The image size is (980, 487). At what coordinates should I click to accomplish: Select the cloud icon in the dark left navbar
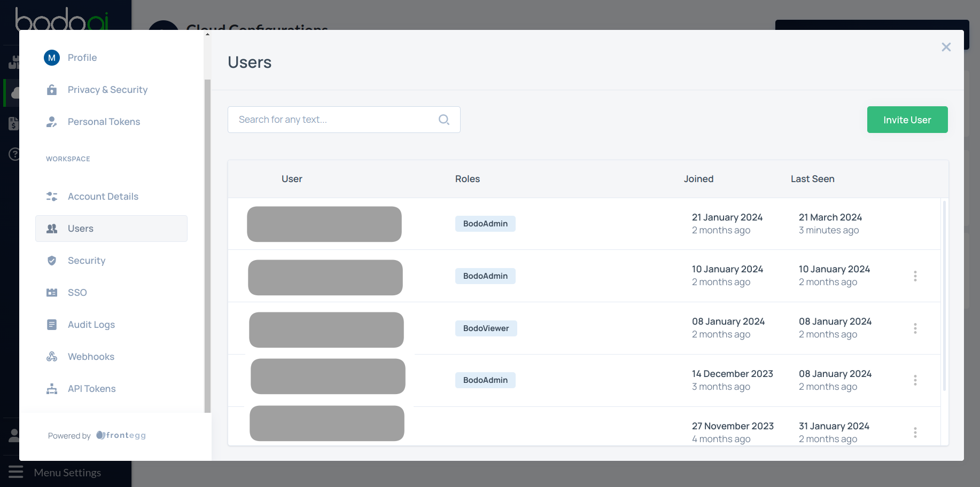[13, 92]
